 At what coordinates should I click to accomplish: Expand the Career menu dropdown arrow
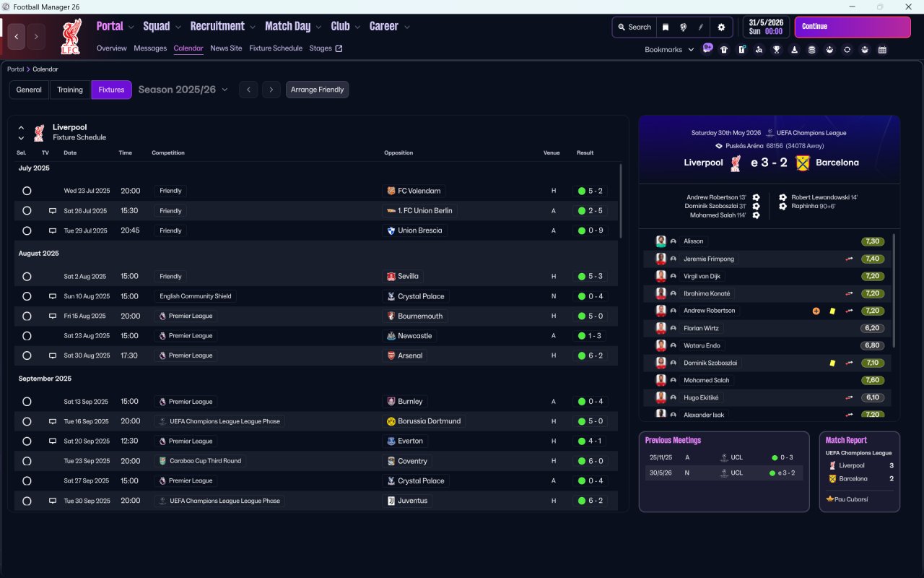[x=406, y=27]
